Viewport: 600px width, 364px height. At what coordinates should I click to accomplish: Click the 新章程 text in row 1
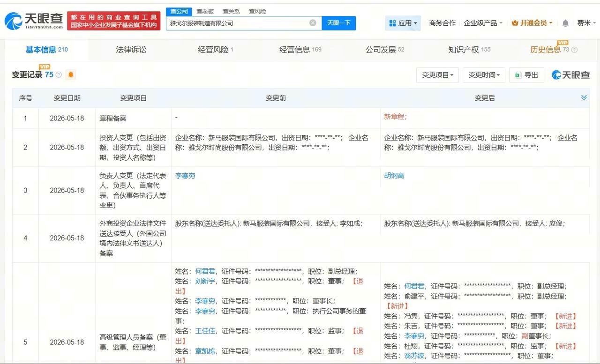[x=395, y=117]
